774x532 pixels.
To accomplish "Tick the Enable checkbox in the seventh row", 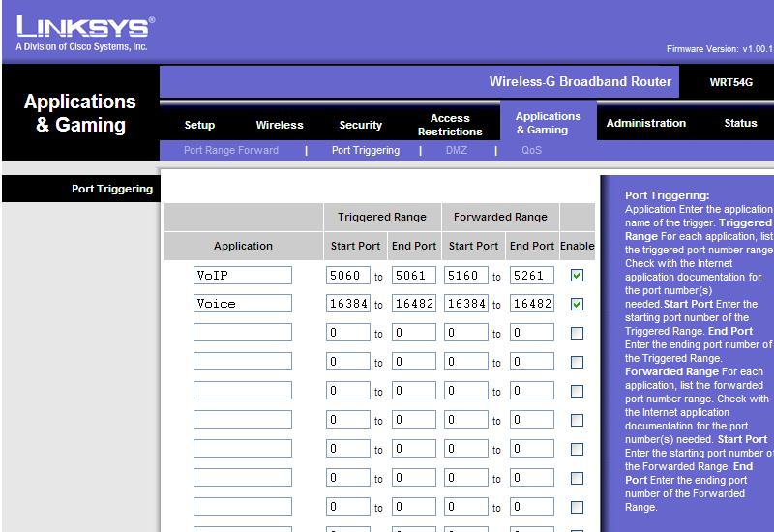I will 577,449.
